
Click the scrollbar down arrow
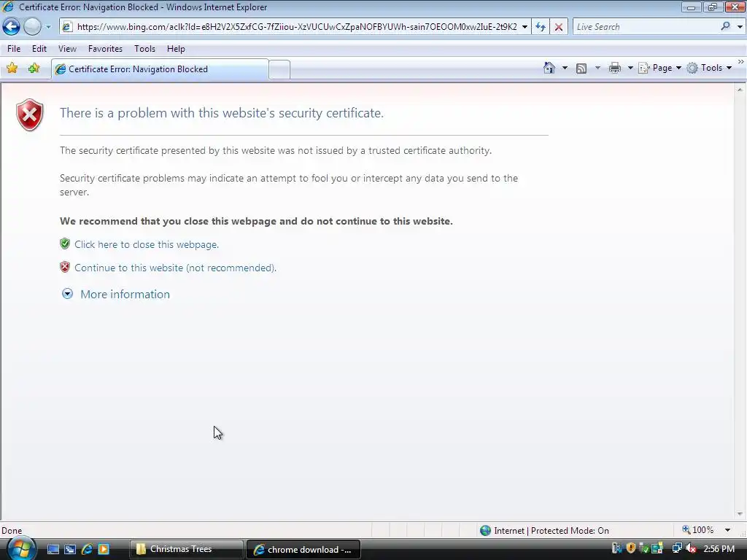[x=740, y=514]
